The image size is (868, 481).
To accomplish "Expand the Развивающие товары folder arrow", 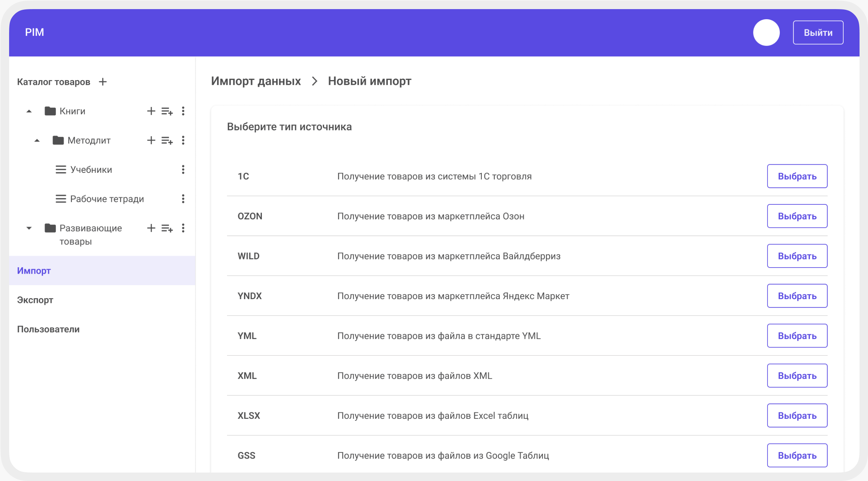I will (29, 228).
